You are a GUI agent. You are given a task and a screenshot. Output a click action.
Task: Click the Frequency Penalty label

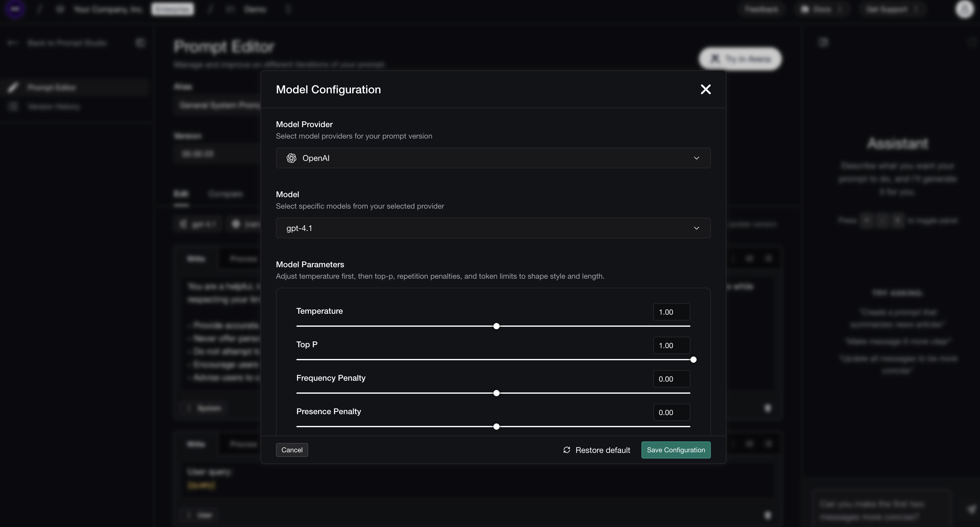pyautogui.click(x=331, y=378)
